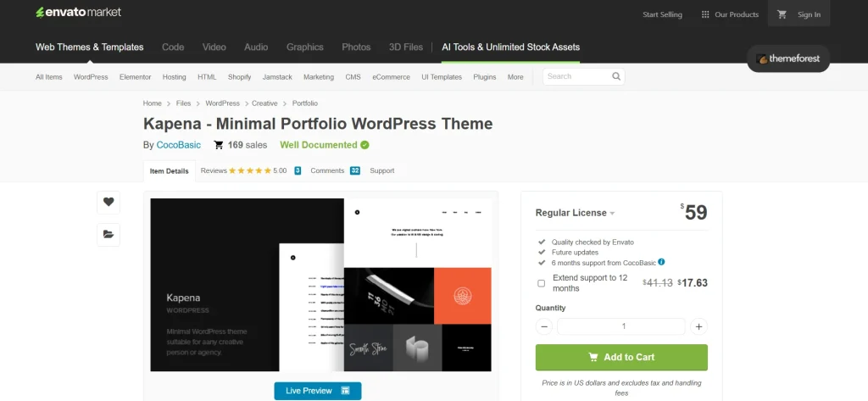868x401 pixels.
Task: Enable Extend support to 12 months checkbox
Action: coord(542,283)
